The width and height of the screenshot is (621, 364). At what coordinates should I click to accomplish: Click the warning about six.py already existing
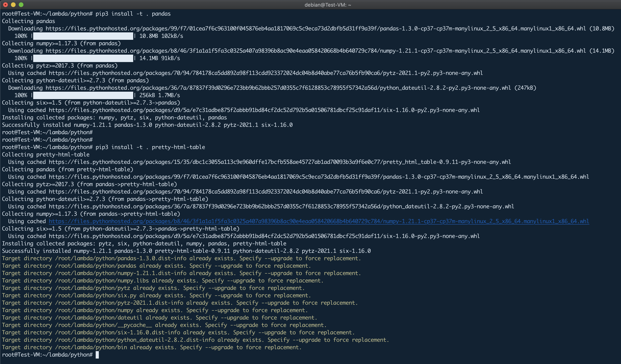coord(156,295)
